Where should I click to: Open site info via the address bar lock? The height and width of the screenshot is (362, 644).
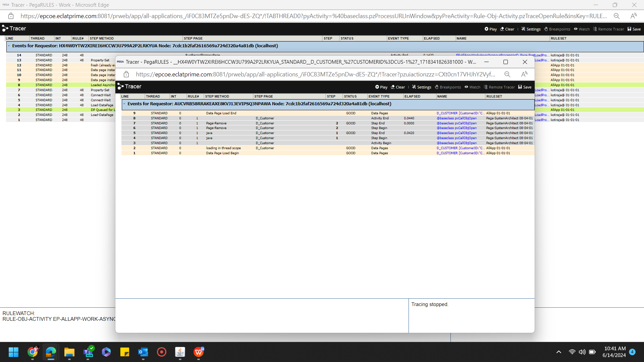click(126, 74)
